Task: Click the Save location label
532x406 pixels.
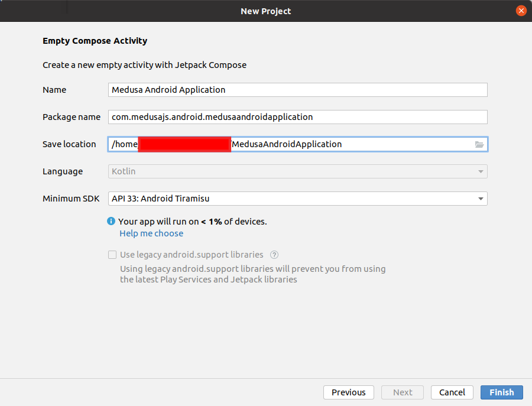Action: [69, 144]
